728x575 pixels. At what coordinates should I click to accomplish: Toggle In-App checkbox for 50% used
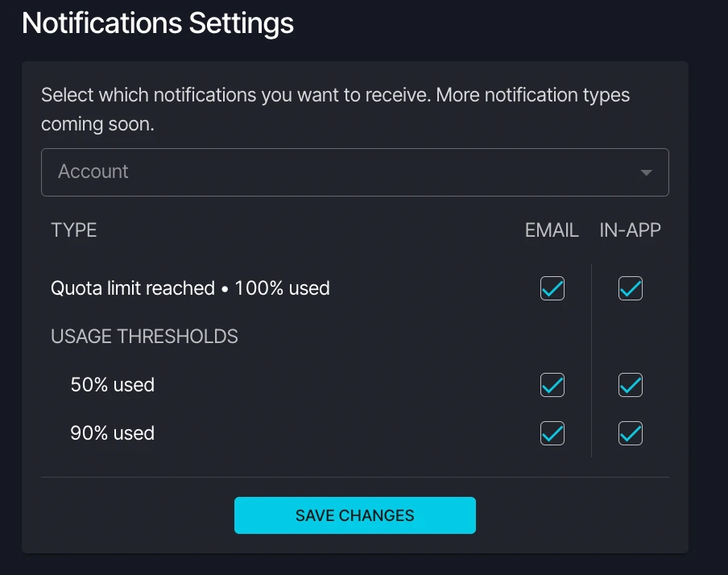point(630,385)
